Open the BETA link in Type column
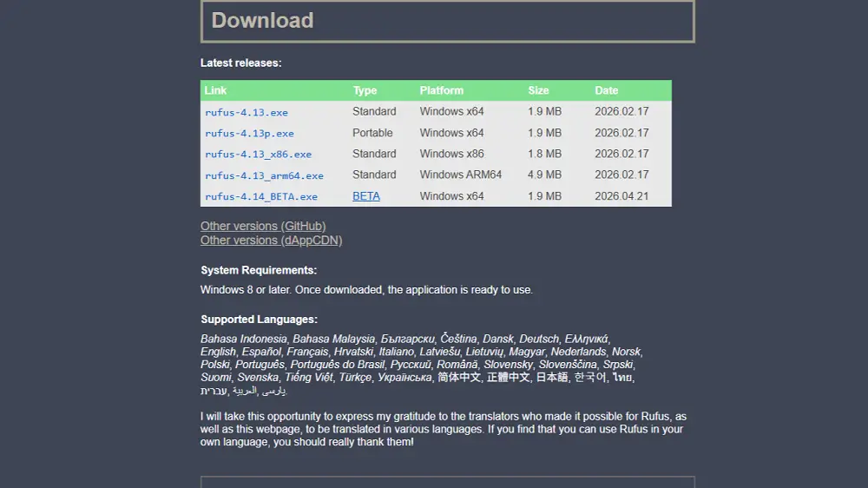The image size is (868, 488). [x=366, y=196]
